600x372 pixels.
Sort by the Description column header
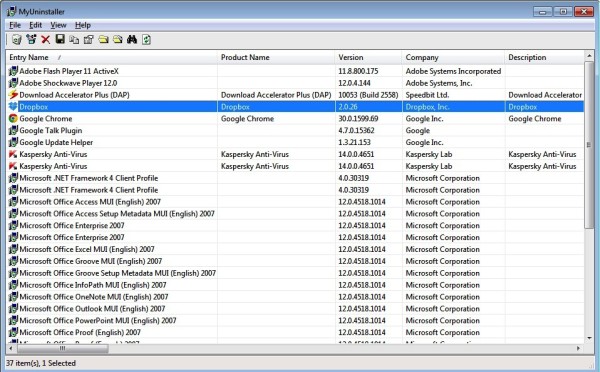545,57
